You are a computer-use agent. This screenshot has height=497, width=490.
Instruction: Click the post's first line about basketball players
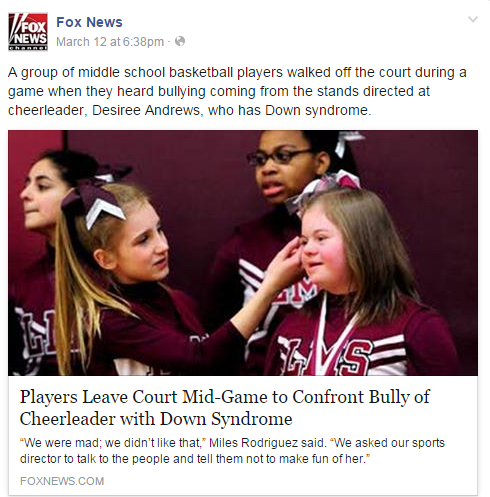[x=237, y=72]
